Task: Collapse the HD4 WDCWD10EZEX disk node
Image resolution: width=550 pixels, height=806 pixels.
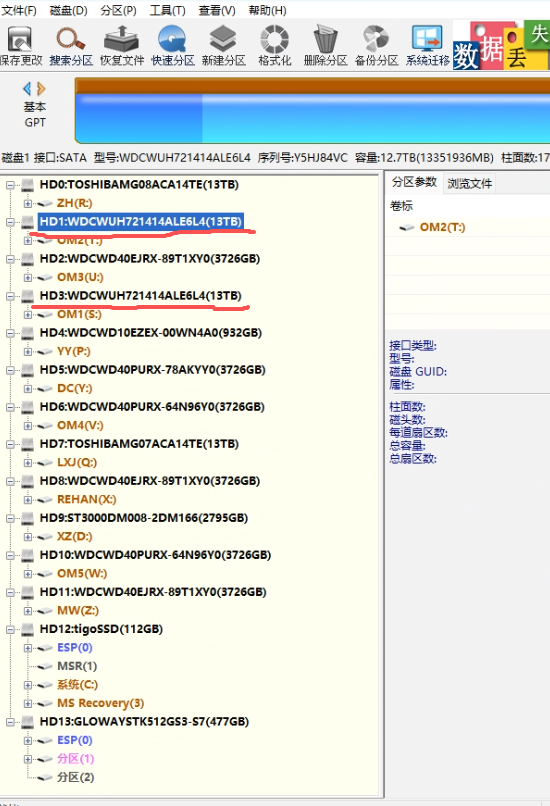Action: pyautogui.click(x=10, y=333)
